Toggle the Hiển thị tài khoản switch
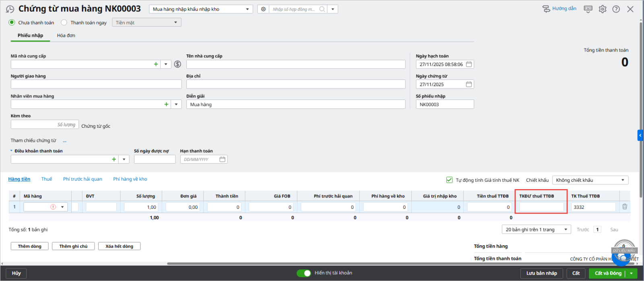The width and height of the screenshot is (644, 281). pyautogui.click(x=304, y=273)
